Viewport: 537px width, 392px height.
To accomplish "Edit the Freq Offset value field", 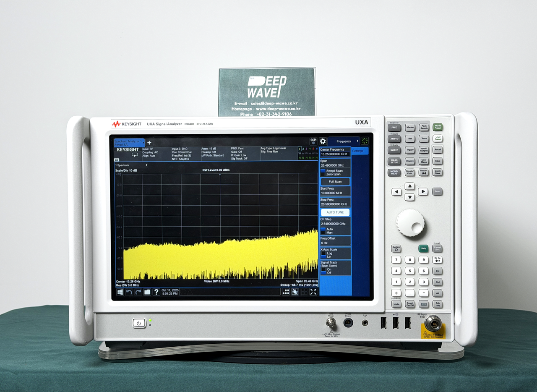I will [335, 243].
